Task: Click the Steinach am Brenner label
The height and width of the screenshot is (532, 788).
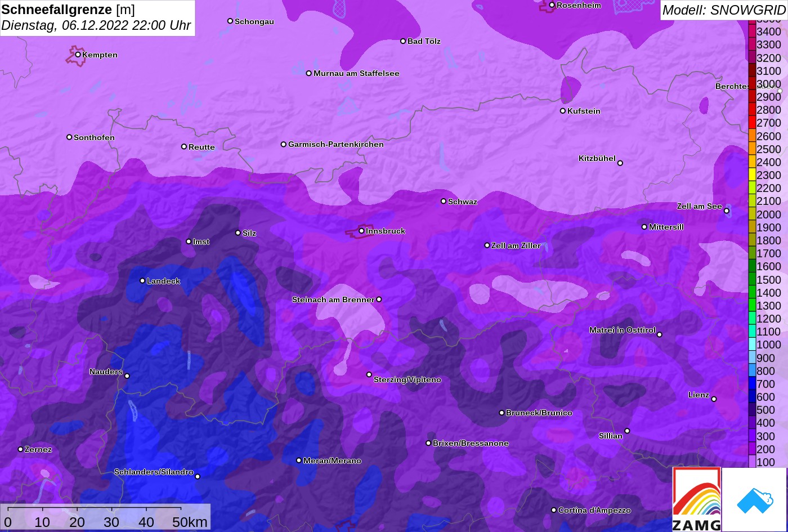Action: click(x=333, y=299)
